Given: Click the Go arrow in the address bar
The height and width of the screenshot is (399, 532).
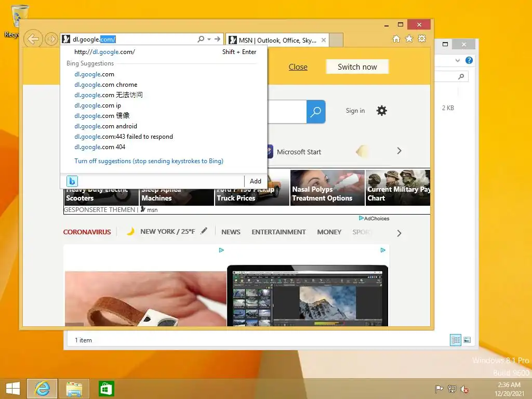Looking at the screenshot, I should click(218, 39).
